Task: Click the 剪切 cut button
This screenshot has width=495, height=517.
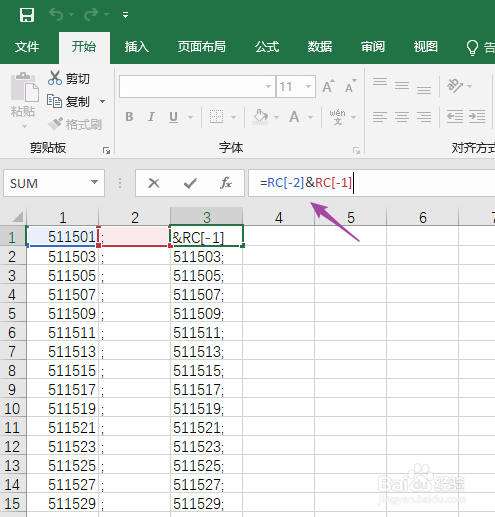Action: (69, 79)
